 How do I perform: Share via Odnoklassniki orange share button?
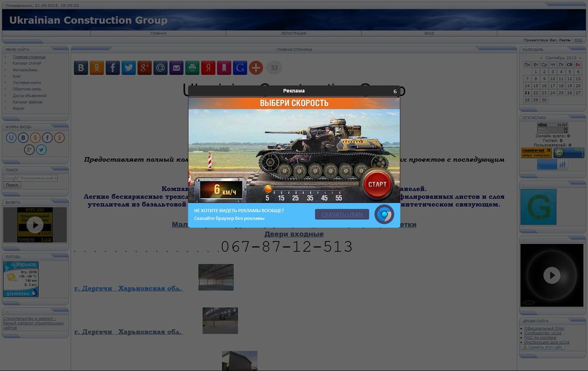(97, 68)
